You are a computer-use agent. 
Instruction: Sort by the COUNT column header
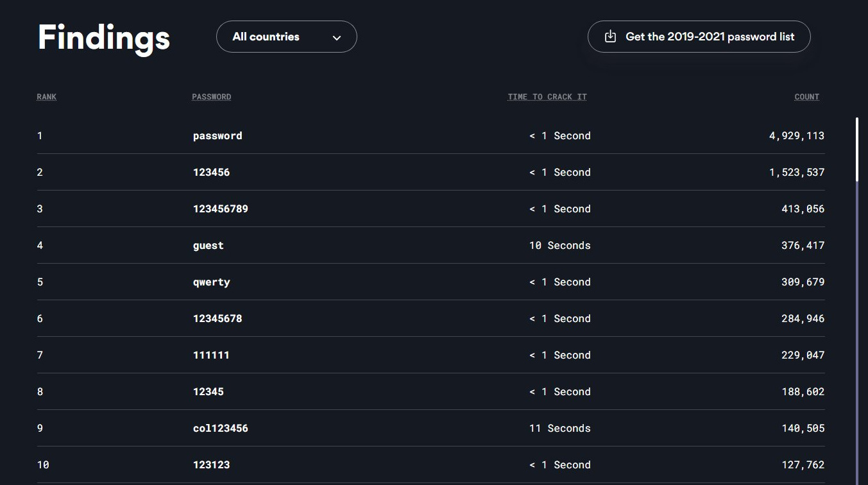click(806, 97)
